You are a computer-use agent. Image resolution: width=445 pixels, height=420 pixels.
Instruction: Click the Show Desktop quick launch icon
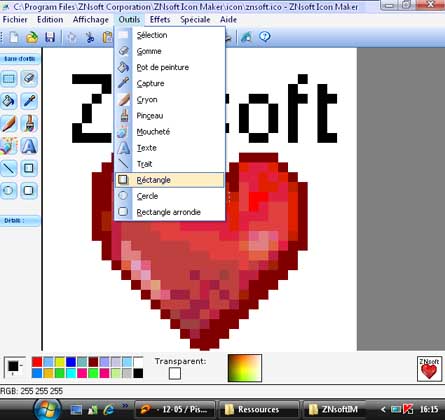point(76,409)
